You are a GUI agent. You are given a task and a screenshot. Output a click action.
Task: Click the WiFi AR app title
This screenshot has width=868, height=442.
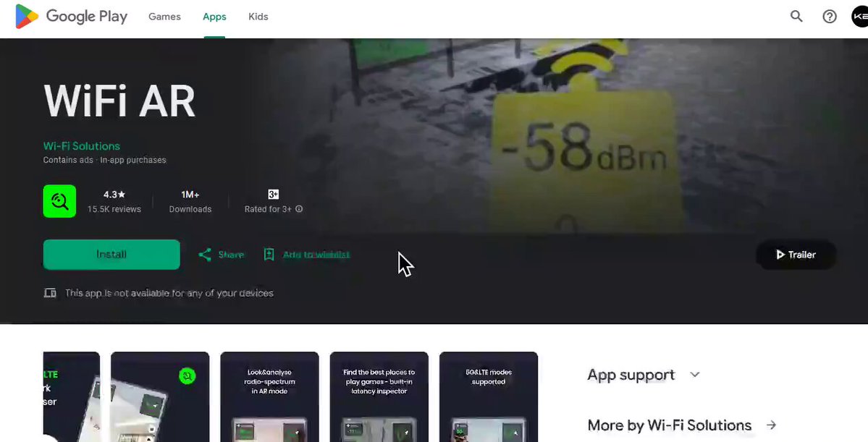tap(119, 101)
